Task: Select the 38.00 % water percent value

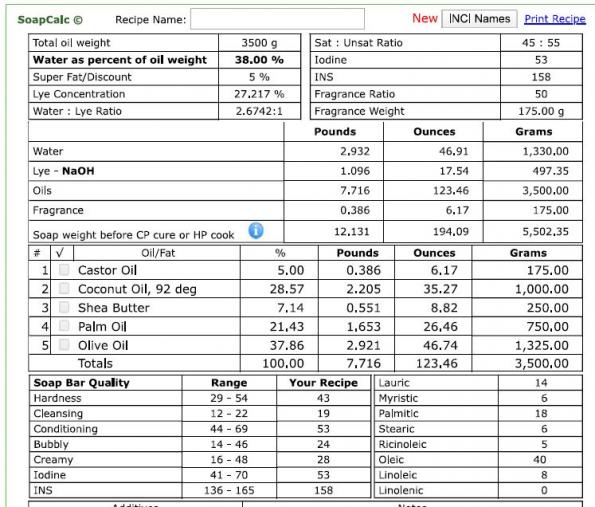Action: (x=259, y=60)
